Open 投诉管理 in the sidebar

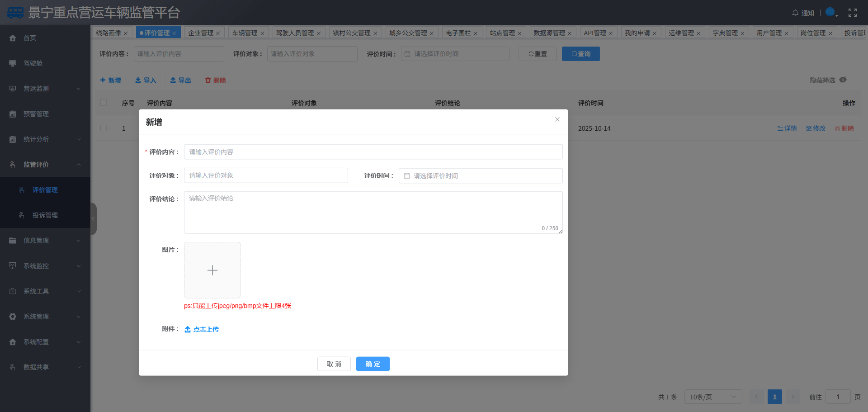pos(45,215)
